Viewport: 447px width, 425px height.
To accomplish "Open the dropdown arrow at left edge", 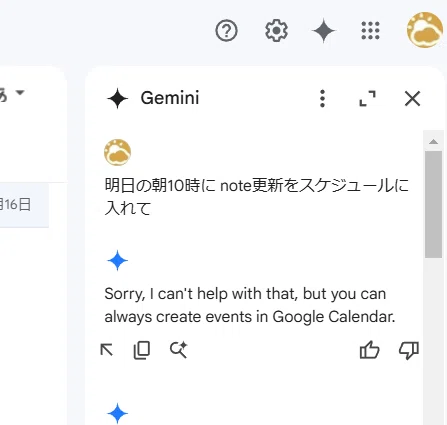I will [20, 92].
